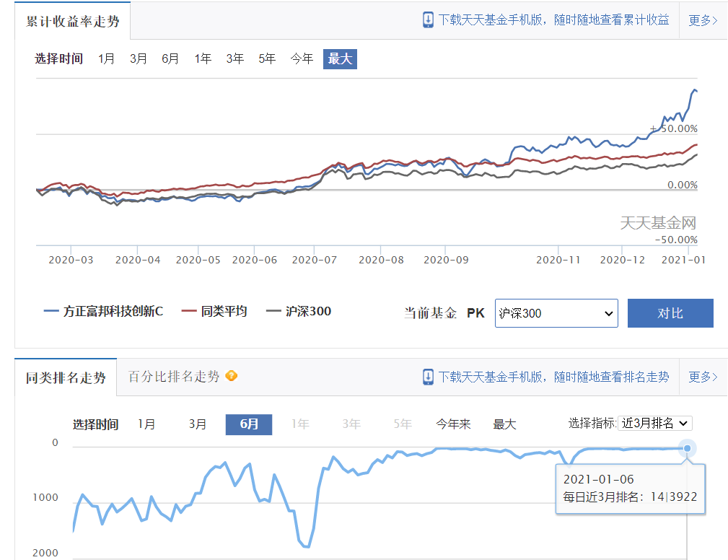Open 下载天天基金手机版 link for 累计收益
This screenshot has height=560, width=728.
pos(554,20)
